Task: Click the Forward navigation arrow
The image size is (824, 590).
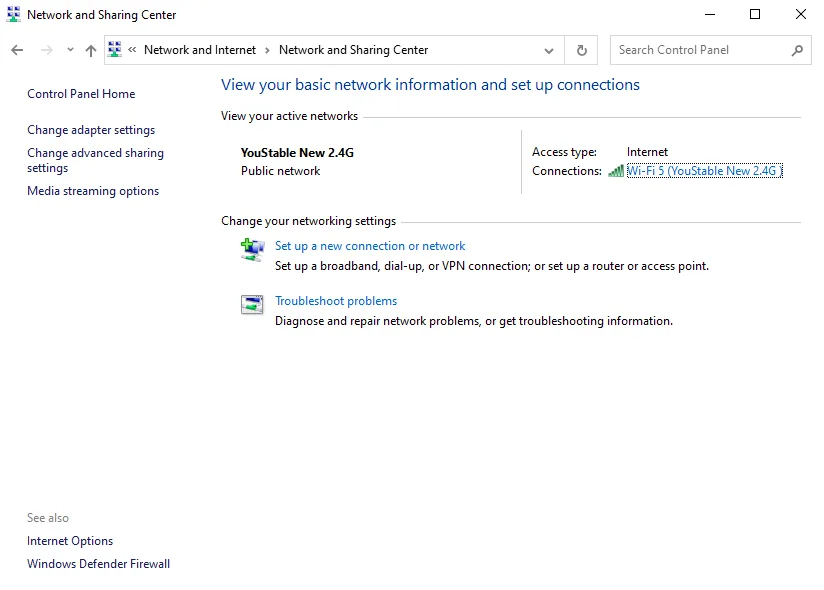Action: (x=47, y=50)
